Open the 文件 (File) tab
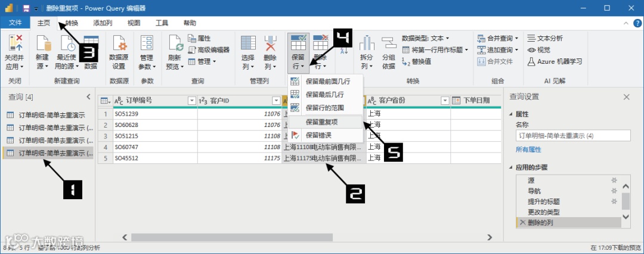The height and width of the screenshot is (254, 644). click(x=15, y=23)
